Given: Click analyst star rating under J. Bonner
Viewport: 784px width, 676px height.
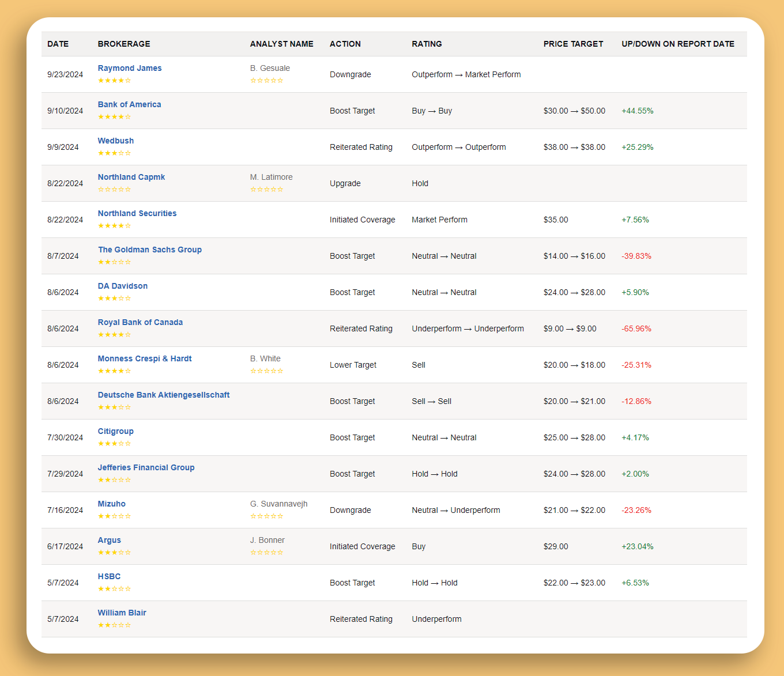Looking at the screenshot, I should click(x=267, y=553).
